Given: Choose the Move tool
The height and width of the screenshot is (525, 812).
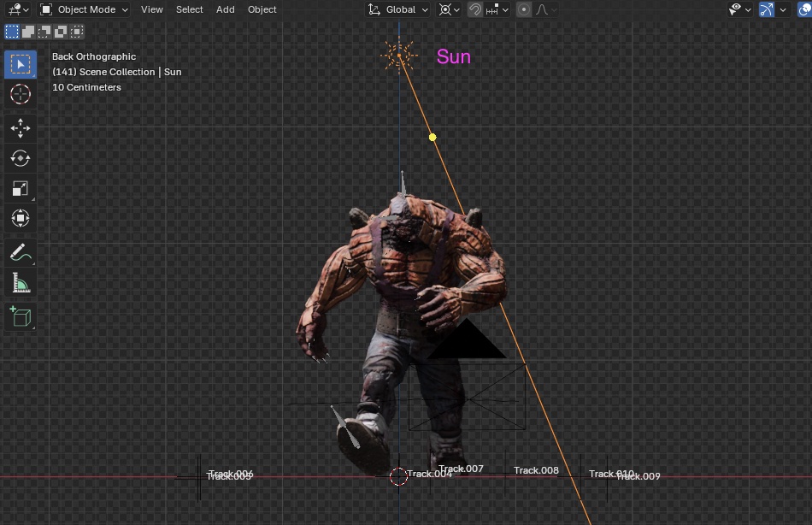Looking at the screenshot, I should [21, 128].
